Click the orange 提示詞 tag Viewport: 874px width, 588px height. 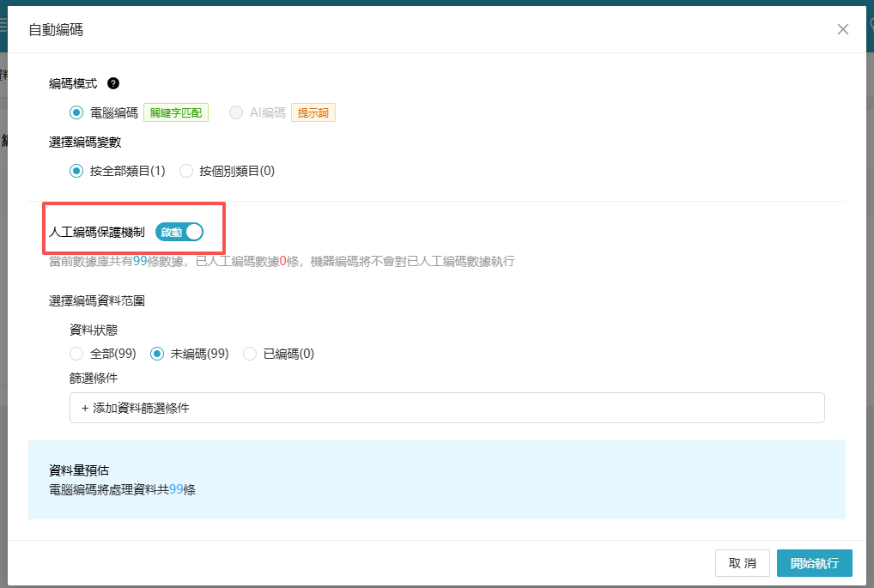tap(313, 112)
